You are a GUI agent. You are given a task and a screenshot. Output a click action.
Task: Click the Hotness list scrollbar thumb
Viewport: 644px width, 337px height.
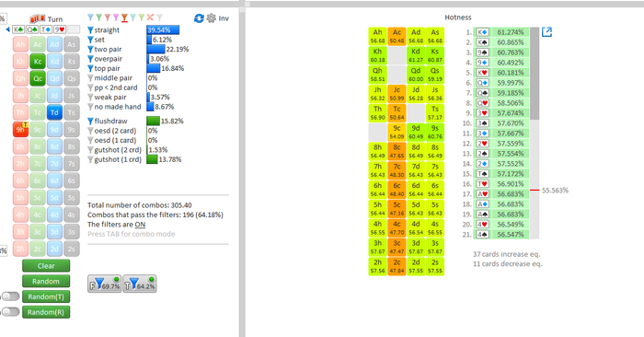[x=535, y=74]
